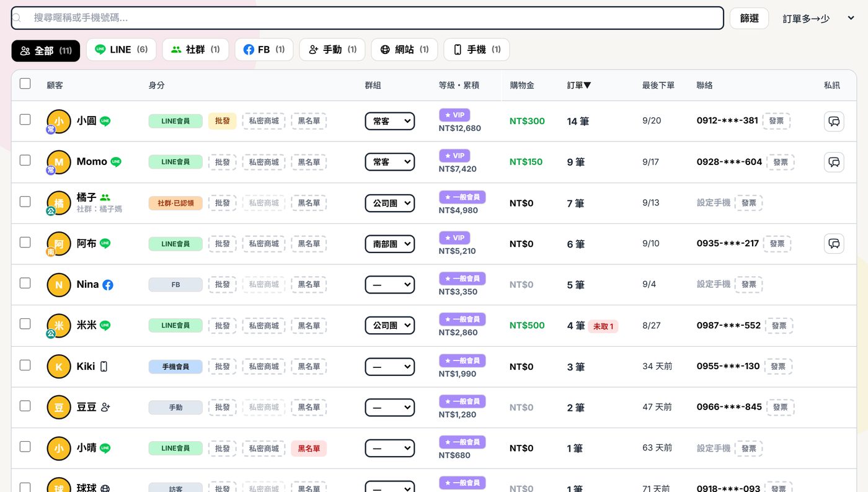
Task: Click the avatar of 米米
Action: coord(59,326)
